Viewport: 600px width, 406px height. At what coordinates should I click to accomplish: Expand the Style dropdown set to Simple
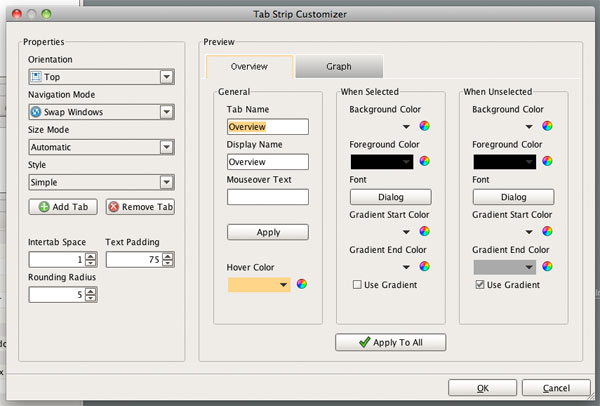click(101, 183)
